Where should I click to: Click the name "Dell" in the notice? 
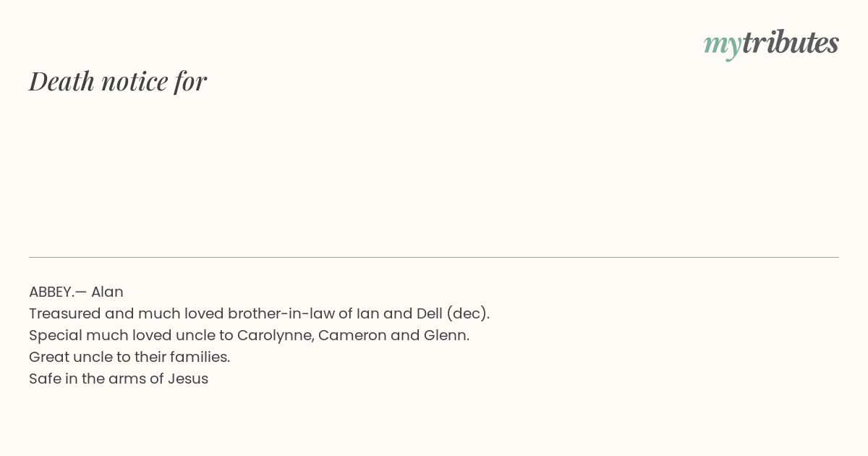coord(429,313)
